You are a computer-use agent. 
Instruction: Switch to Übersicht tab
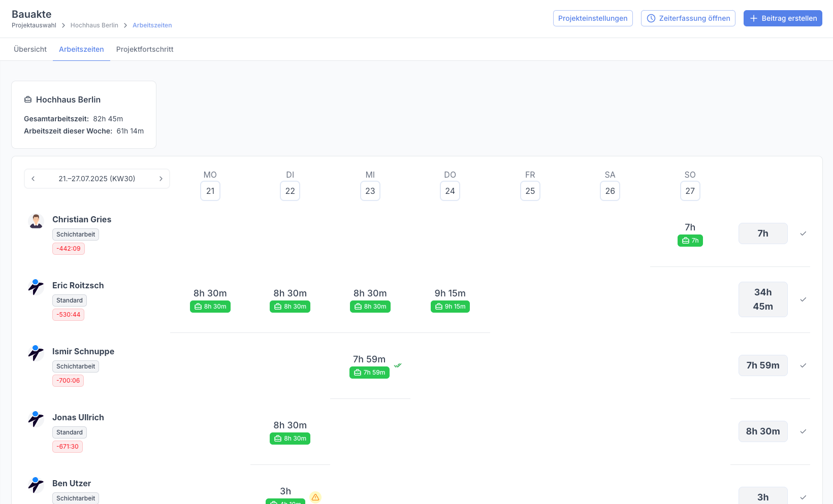tap(30, 49)
